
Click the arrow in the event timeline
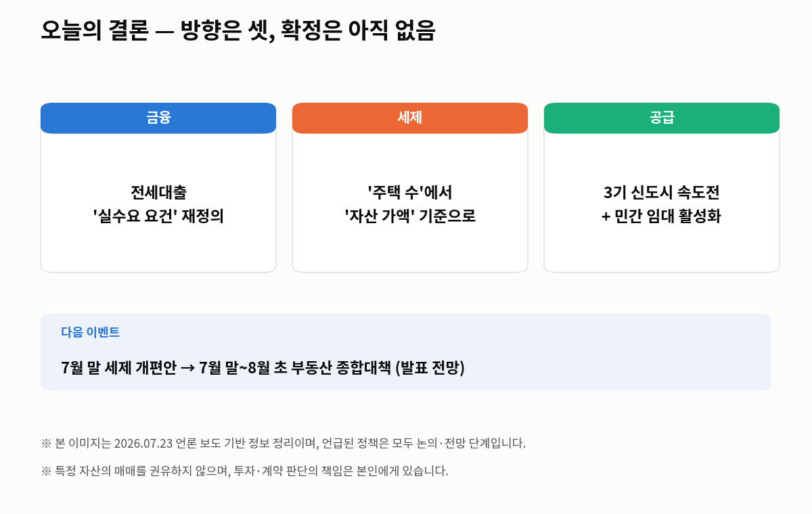point(188,369)
